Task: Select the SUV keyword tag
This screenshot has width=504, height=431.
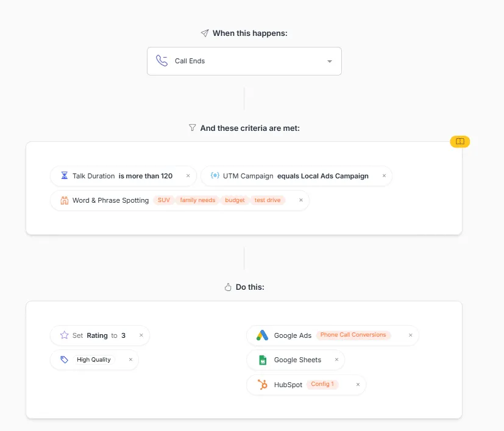Action: tap(164, 200)
